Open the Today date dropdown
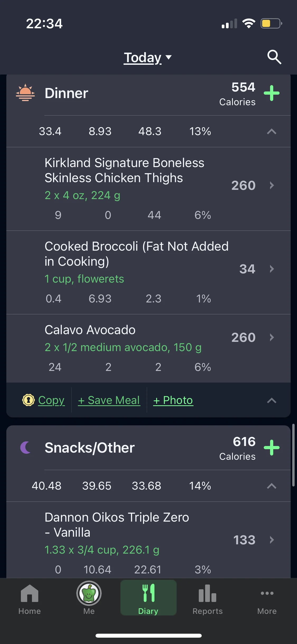This screenshot has height=644, width=297. pos(148,57)
